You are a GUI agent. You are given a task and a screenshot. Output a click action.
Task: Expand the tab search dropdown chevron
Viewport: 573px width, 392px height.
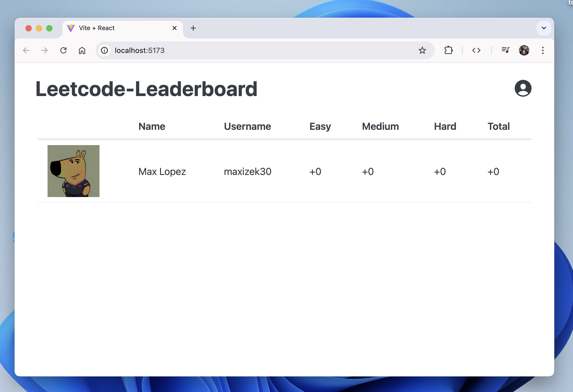(x=544, y=28)
